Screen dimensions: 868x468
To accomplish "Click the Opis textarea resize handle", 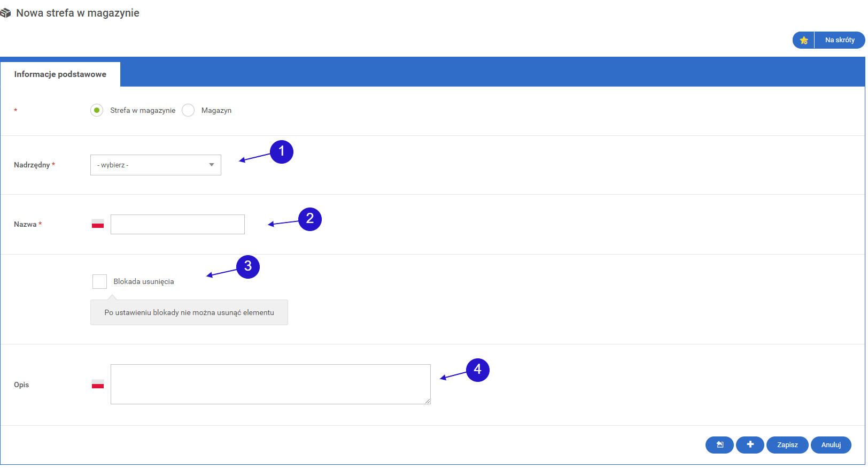I will pyautogui.click(x=428, y=401).
